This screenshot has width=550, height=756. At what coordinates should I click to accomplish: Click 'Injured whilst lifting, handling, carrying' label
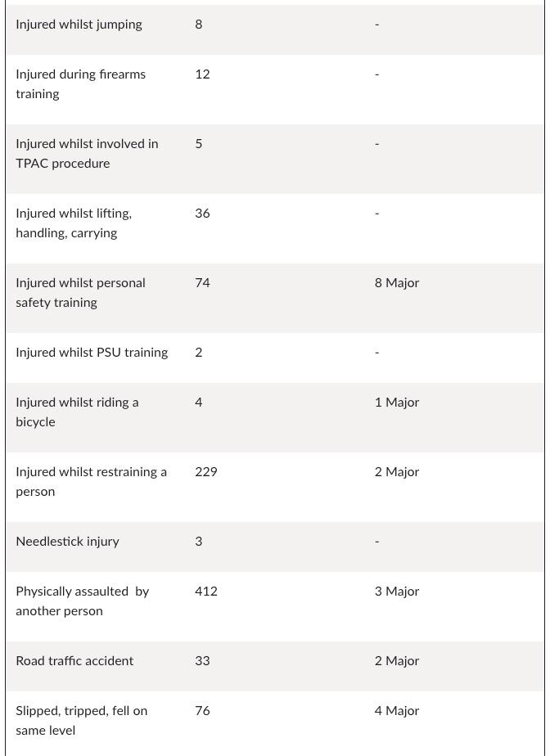click(x=74, y=223)
